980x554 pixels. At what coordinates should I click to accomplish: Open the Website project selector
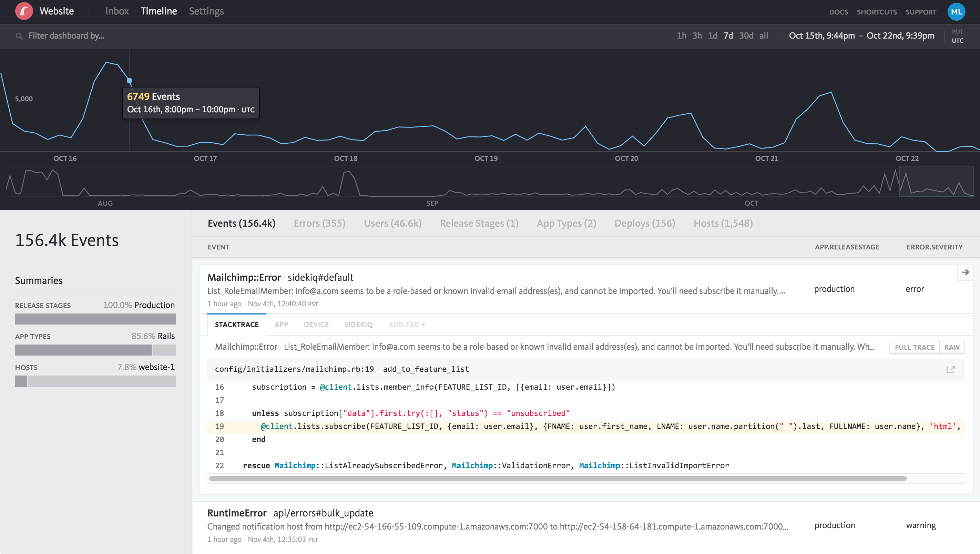57,11
